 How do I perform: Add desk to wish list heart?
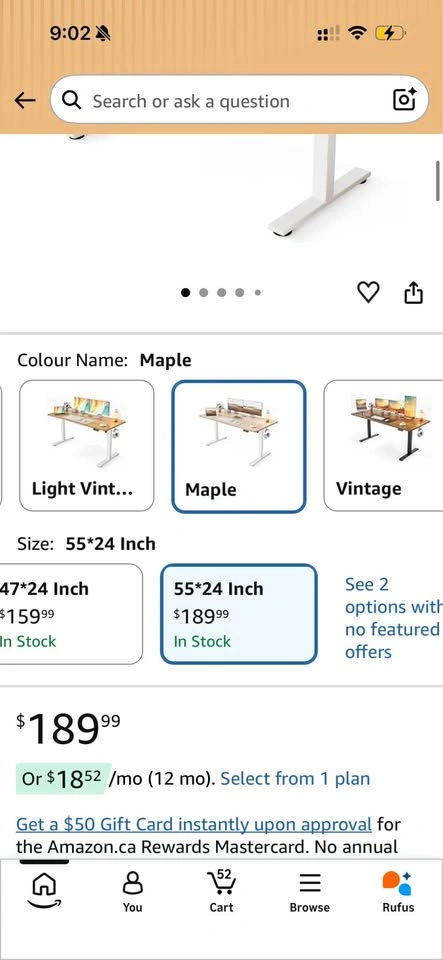coord(368,293)
